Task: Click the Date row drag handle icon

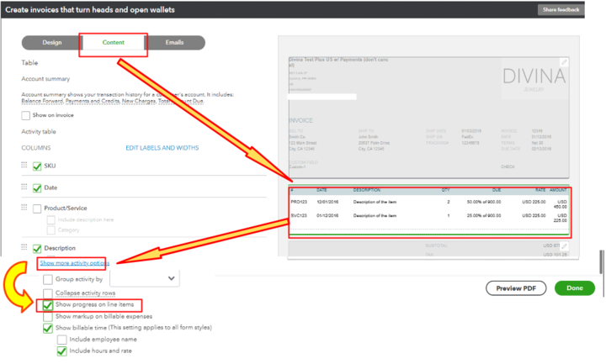Action: [x=24, y=187]
